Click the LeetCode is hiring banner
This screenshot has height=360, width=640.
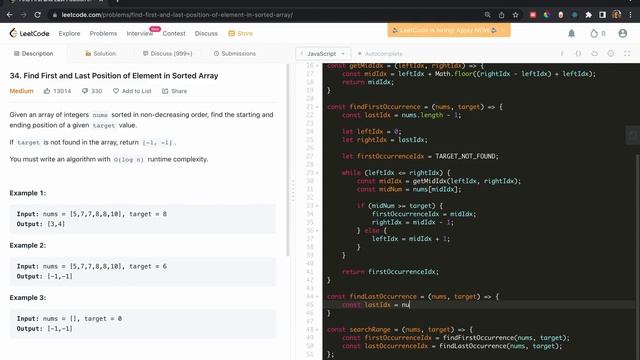pyautogui.click(x=449, y=30)
